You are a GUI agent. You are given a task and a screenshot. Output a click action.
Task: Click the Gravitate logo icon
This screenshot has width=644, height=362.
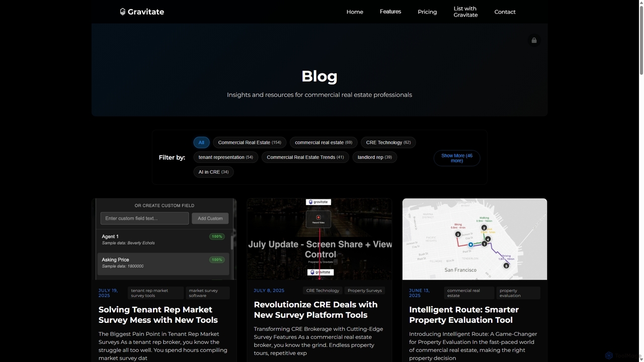(x=122, y=12)
